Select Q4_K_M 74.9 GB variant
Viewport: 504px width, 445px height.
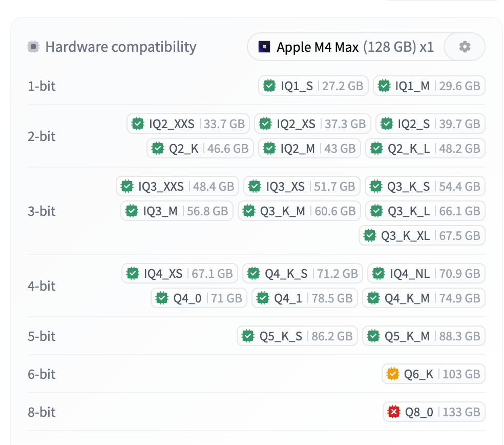click(x=424, y=298)
